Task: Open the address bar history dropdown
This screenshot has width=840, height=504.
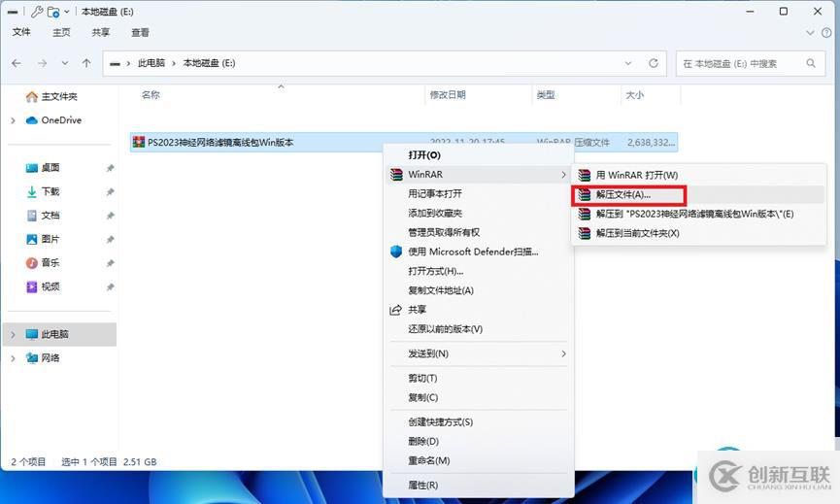Action: [628, 63]
